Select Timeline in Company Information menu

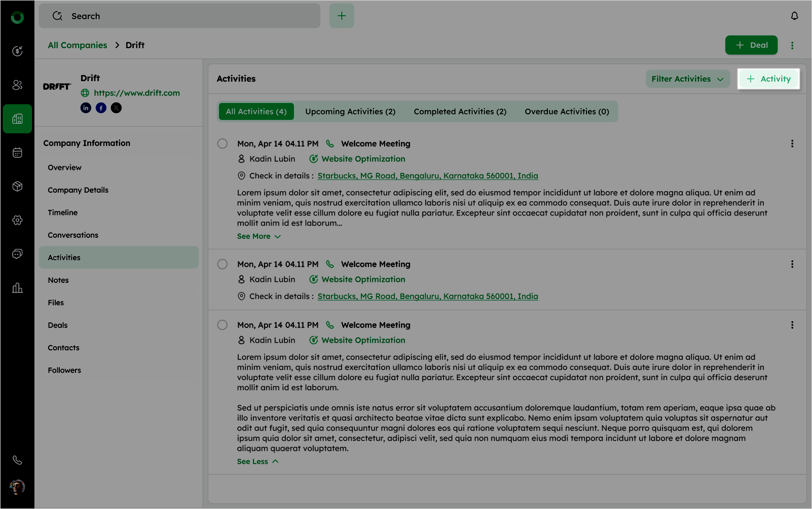pyautogui.click(x=63, y=212)
